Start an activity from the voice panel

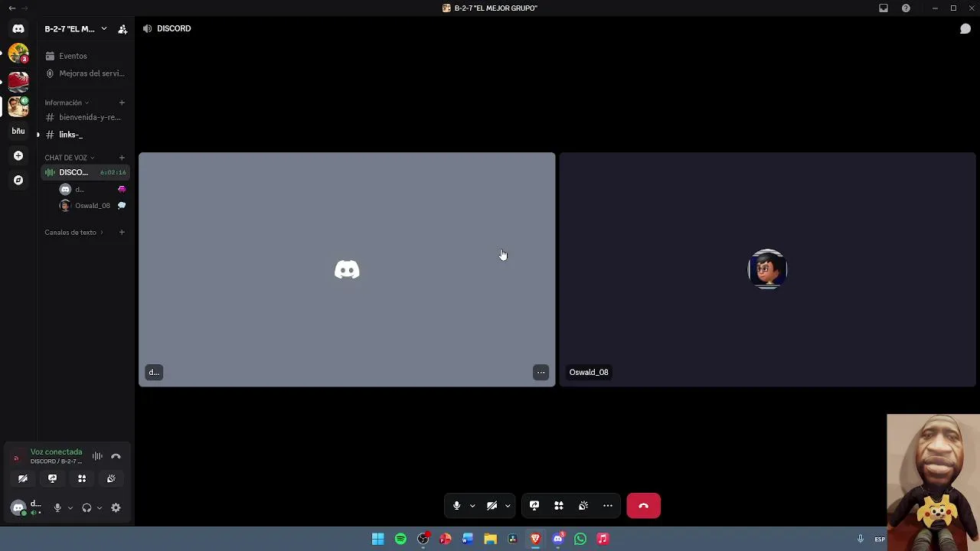pyautogui.click(x=82, y=478)
